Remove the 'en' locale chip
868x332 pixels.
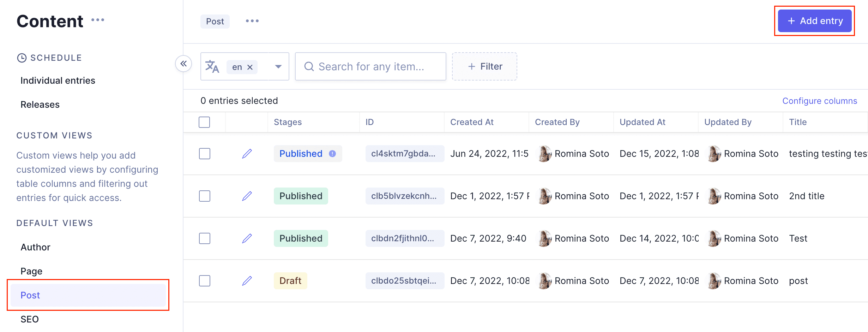pos(249,67)
